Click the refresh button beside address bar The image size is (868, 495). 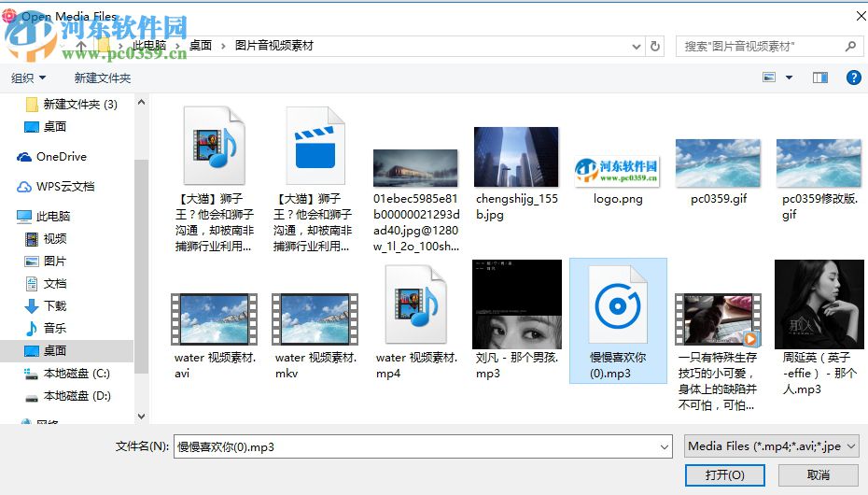coord(655,46)
